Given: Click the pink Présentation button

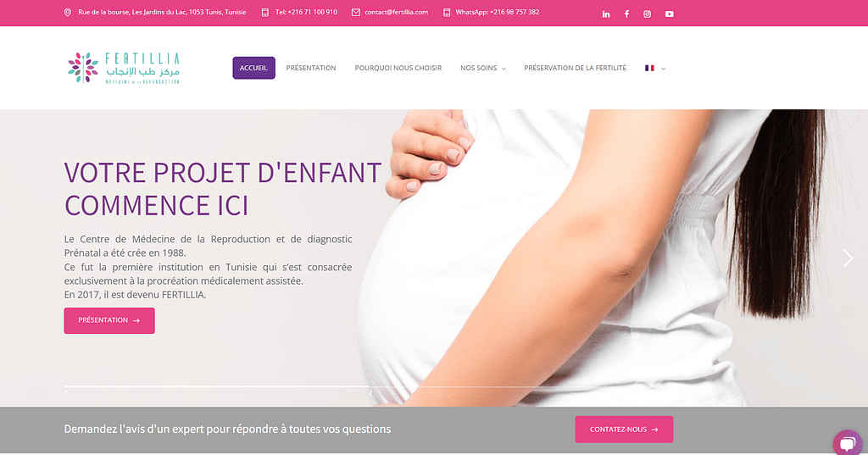Looking at the screenshot, I should click(109, 320).
